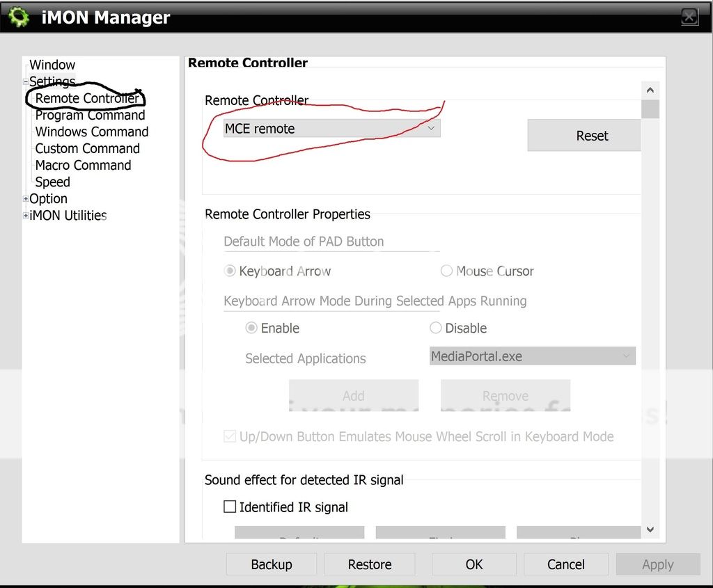Select Custom Command in the sidebar

pos(87,149)
